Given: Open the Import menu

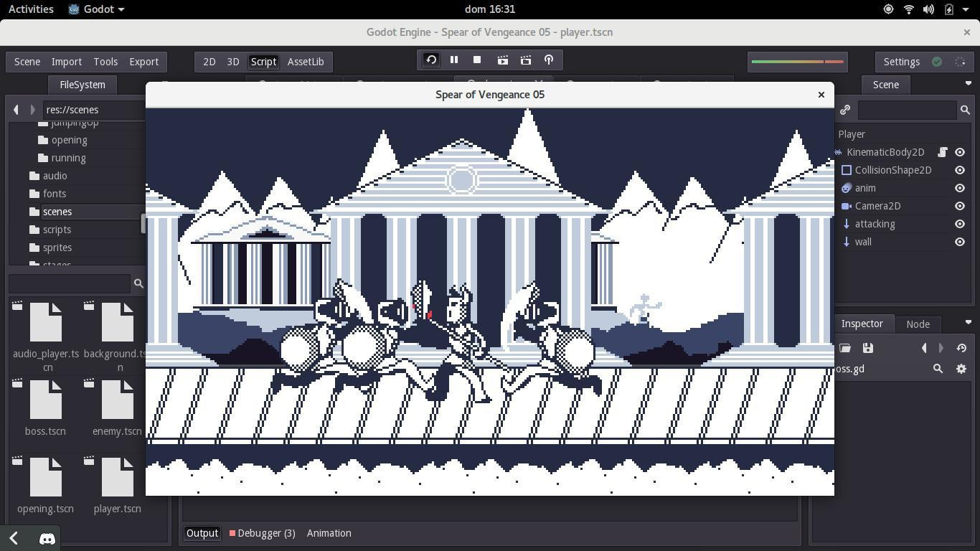Looking at the screenshot, I should 67,62.
